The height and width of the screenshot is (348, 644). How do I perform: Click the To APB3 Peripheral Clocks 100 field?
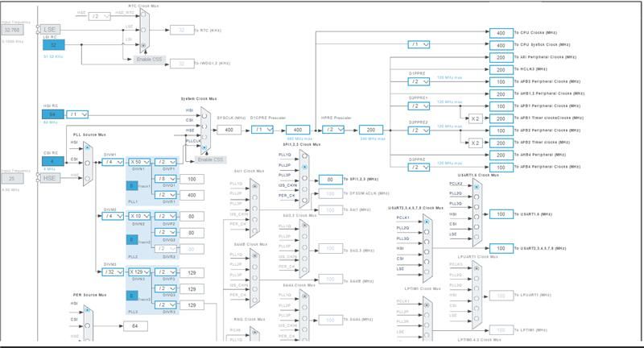[501, 81]
